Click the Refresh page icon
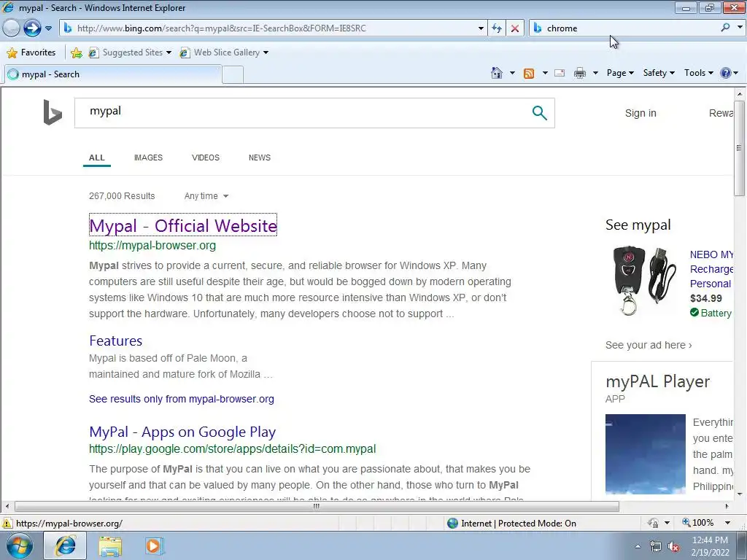This screenshot has width=747, height=560. pos(497,28)
